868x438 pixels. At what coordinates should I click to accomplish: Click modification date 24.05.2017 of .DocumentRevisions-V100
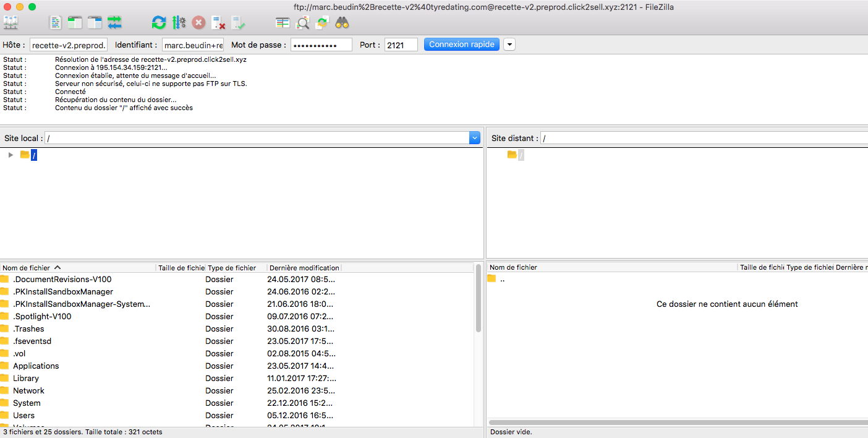pos(301,279)
